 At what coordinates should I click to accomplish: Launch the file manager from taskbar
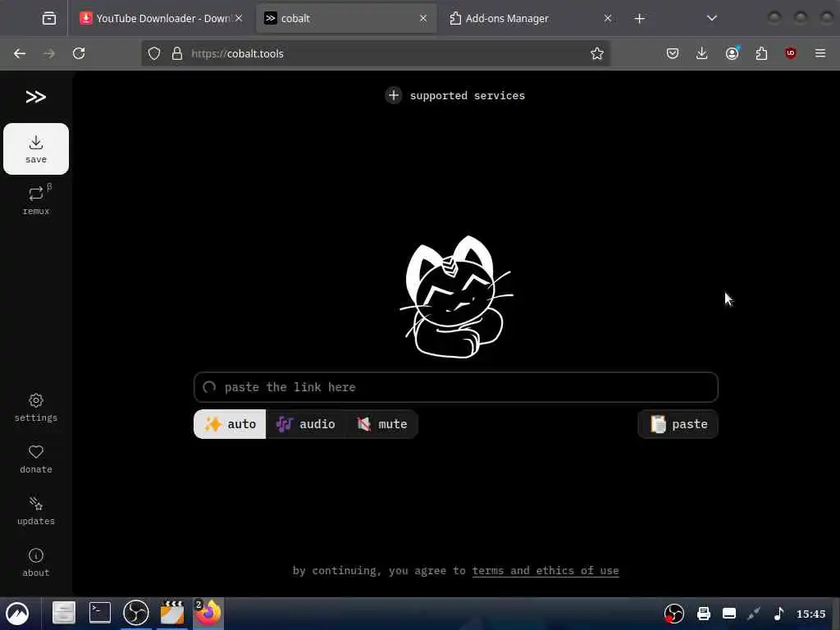(x=64, y=613)
